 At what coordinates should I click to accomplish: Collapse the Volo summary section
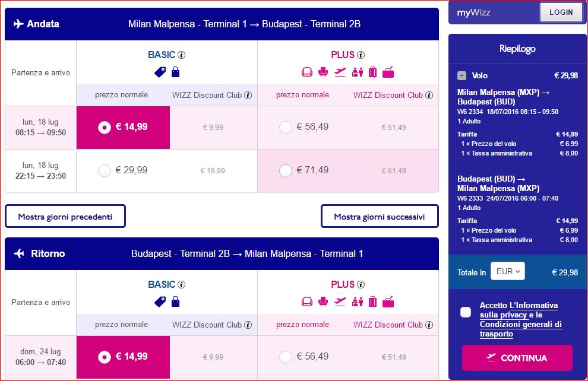pyautogui.click(x=461, y=75)
